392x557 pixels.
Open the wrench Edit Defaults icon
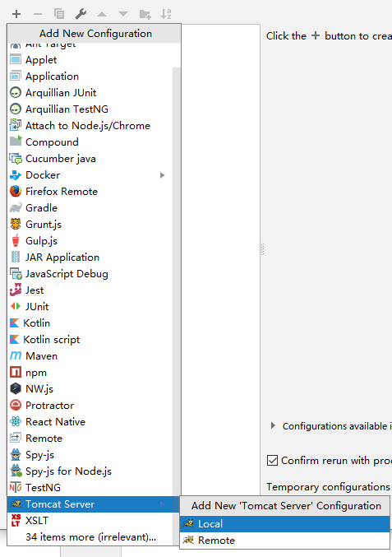click(81, 14)
